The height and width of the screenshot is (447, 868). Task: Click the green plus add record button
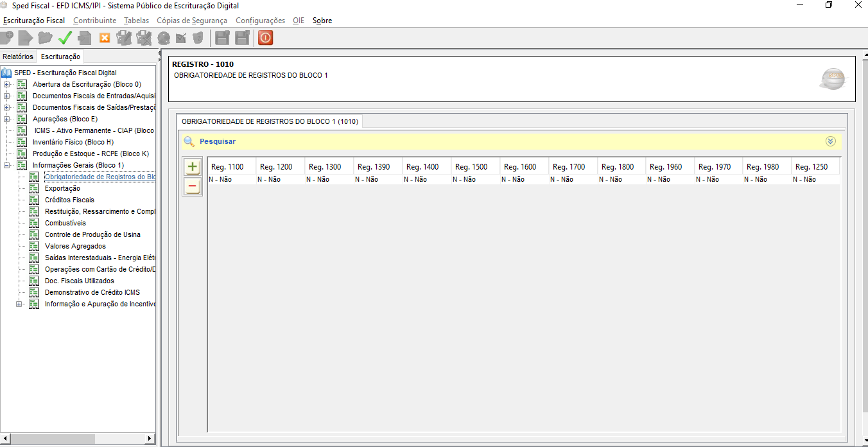click(x=193, y=167)
